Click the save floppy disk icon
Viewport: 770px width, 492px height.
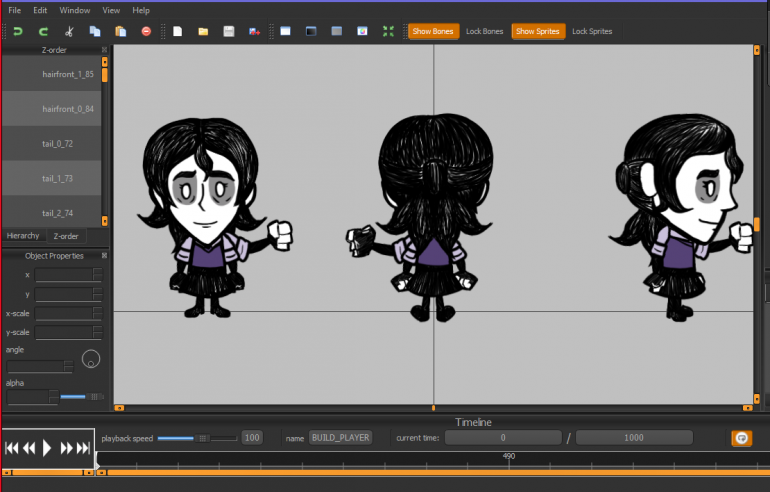tap(229, 32)
